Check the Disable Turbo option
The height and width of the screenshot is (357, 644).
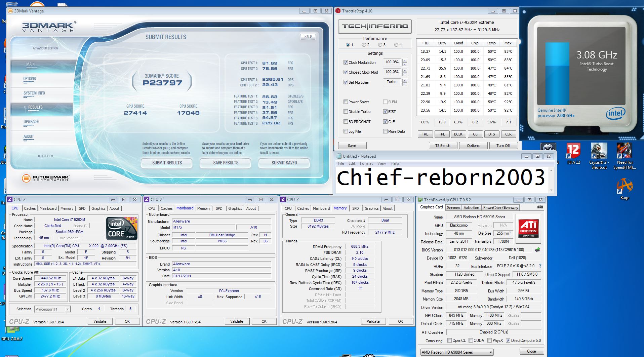[346, 112]
